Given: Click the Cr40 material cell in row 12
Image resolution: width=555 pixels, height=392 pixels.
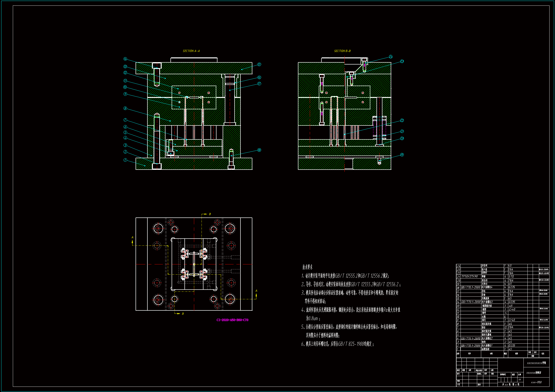Looking at the screenshot, I should [512, 309].
